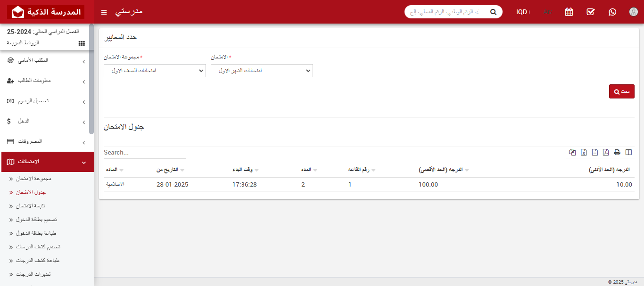Export the exam table as PDF
Viewport: 644px width, 286px height.
(607, 152)
